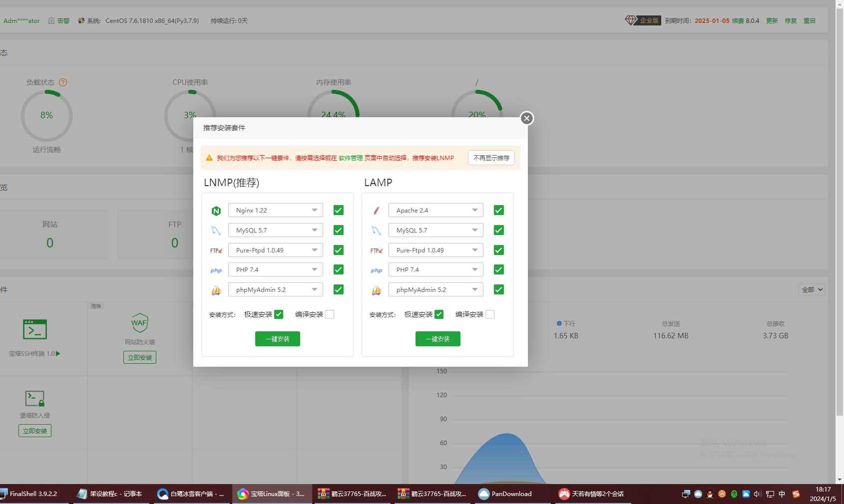Viewport: 844px width, 504px height.
Task: Uncheck MySQL 5.7 in the LNMP column
Action: click(x=339, y=230)
